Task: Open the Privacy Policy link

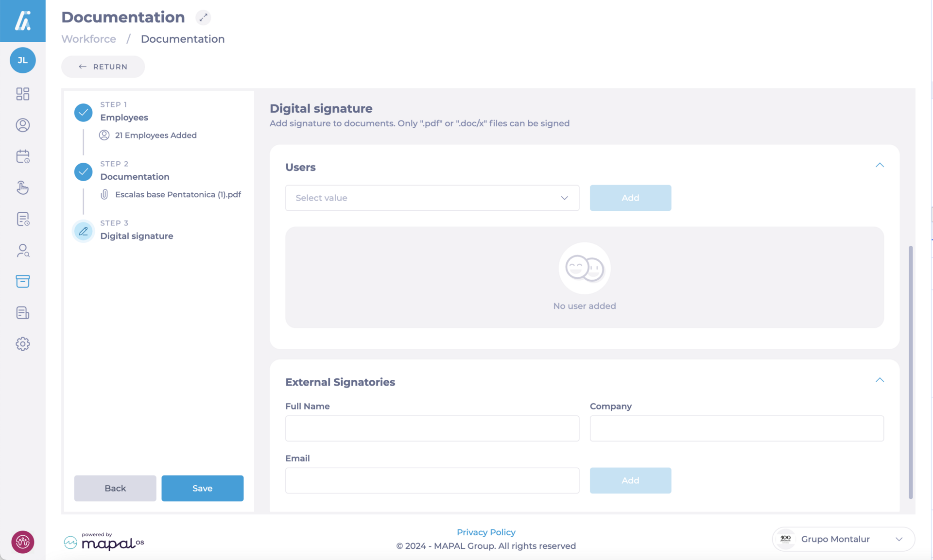Action: pos(486,532)
